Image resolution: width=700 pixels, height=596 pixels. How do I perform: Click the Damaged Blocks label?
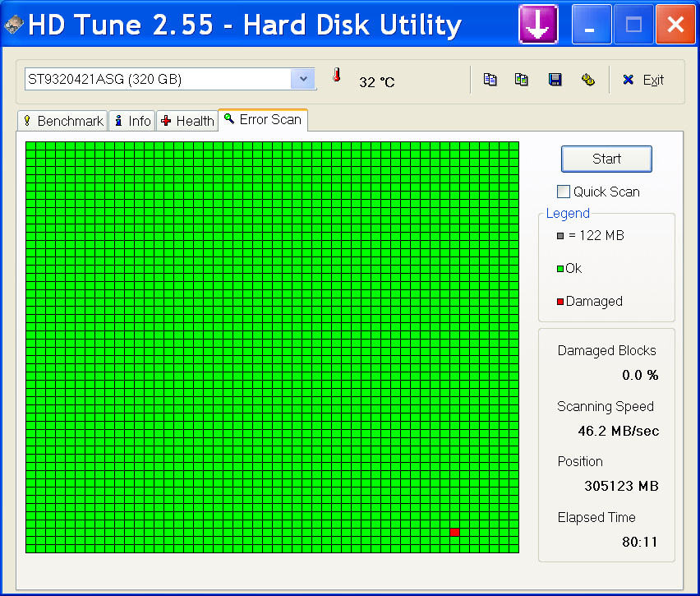coord(606,351)
